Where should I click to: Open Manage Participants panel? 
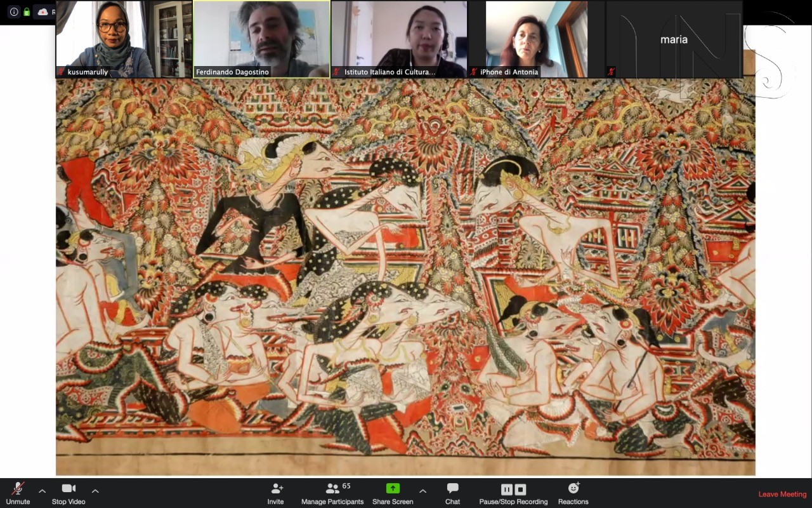point(332,492)
